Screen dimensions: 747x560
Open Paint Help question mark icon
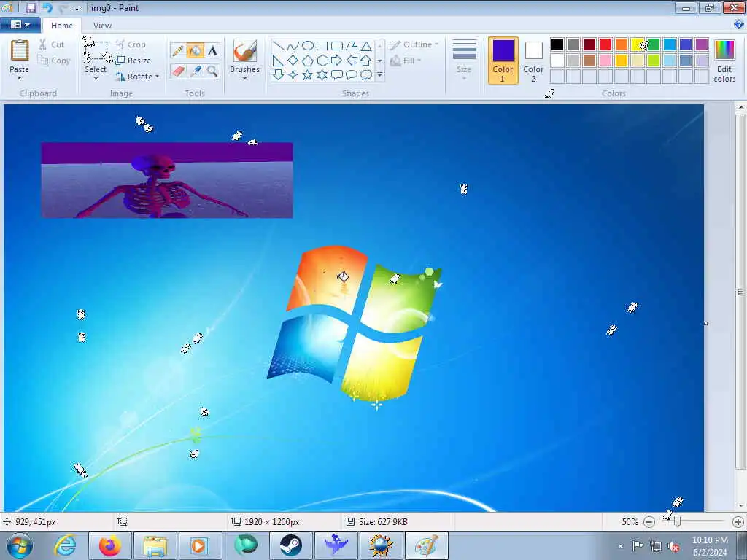point(740,25)
